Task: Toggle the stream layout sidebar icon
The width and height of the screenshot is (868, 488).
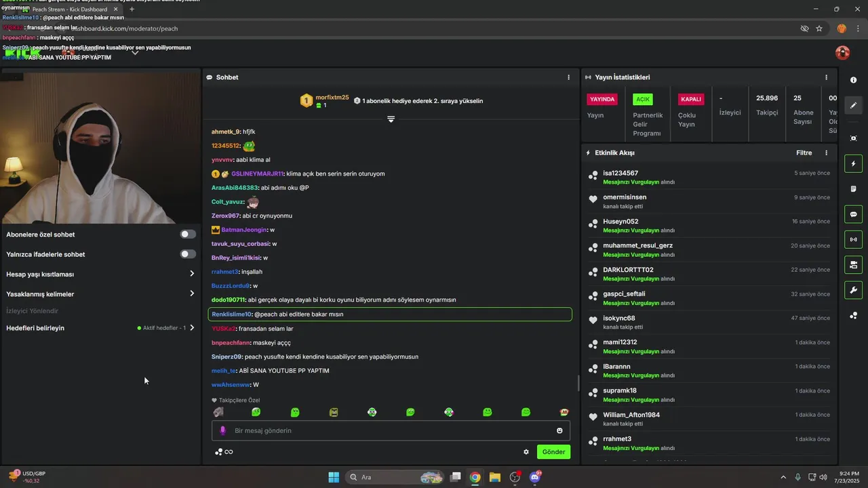Action: [x=853, y=264]
